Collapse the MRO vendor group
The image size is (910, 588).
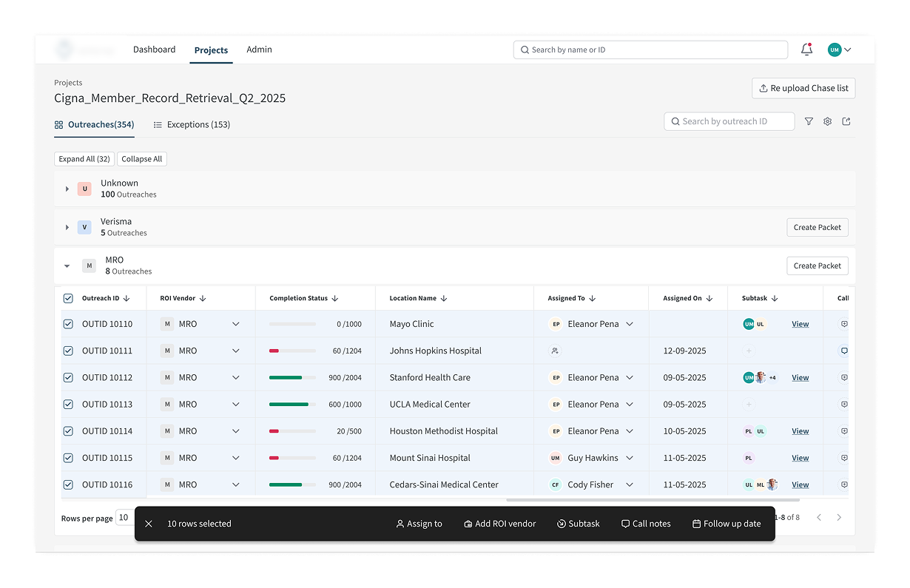67,266
